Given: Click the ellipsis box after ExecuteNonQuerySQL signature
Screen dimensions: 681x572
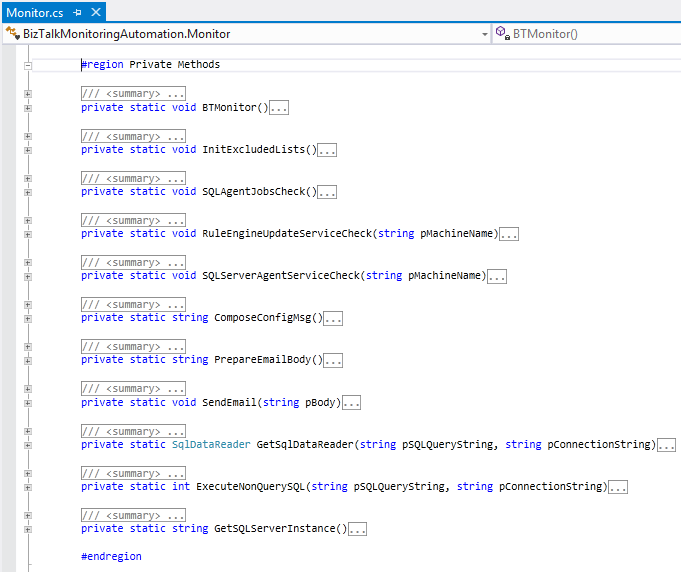Looking at the screenshot, I should click(x=618, y=487).
